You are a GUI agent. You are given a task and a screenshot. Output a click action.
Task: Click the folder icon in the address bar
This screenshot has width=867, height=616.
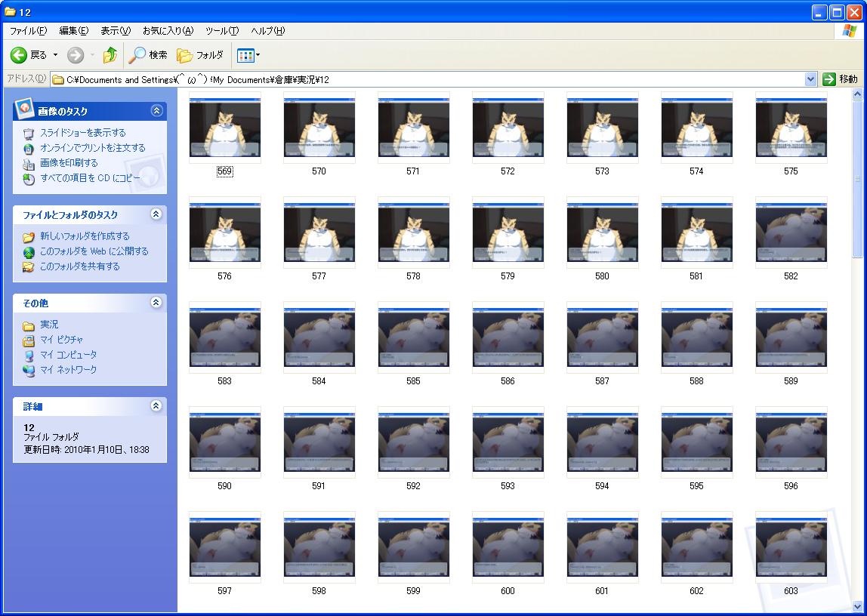[x=58, y=80]
